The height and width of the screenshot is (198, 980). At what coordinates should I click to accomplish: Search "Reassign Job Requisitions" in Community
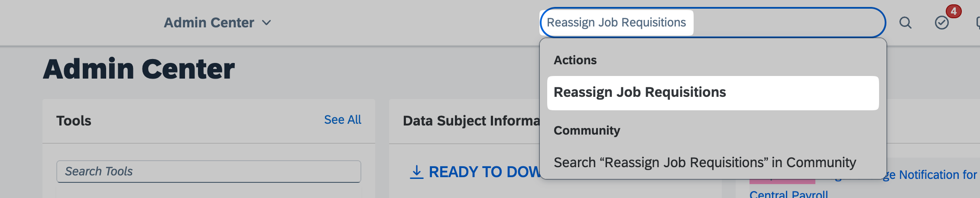[704, 162]
